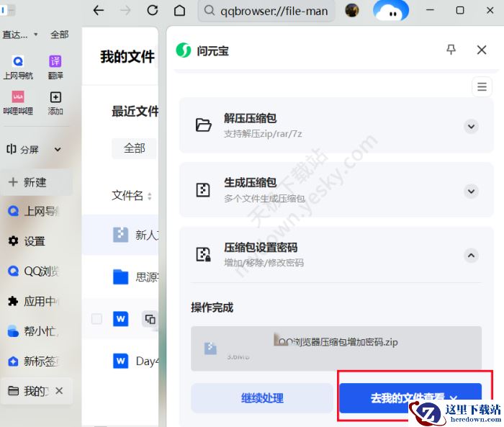Select 全部 in the sidebar header
This screenshot has width=504, height=427.
[x=60, y=35]
